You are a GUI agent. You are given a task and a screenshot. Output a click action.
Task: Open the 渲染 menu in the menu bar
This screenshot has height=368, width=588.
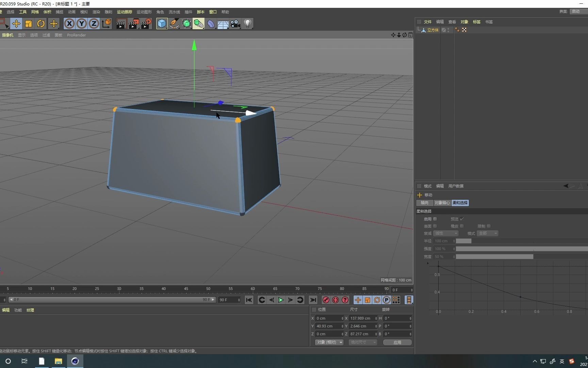pos(96,12)
